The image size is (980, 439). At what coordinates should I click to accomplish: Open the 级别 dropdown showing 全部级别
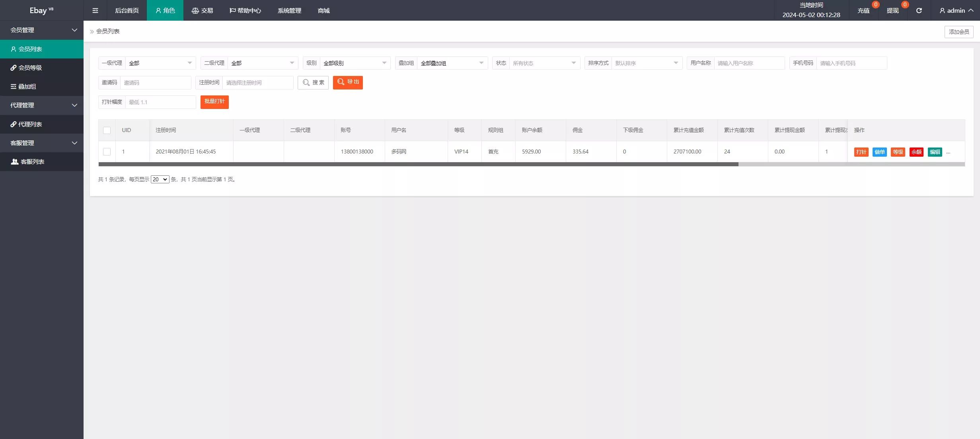click(355, 63)
